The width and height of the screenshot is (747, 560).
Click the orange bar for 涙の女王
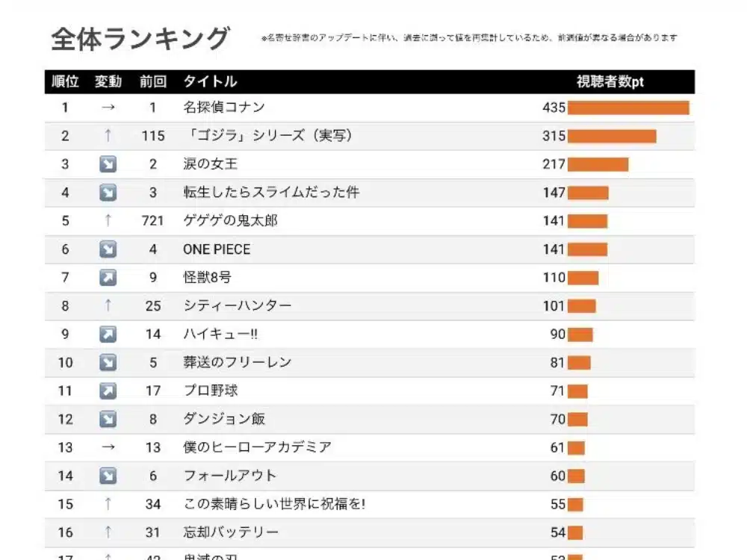(x=598, y=164)
